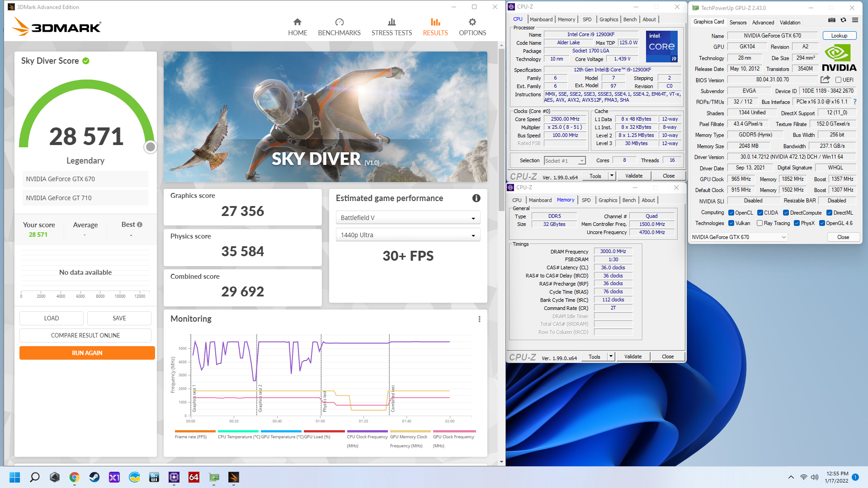Switch to Sensors tab in GPU-Z
The height and width of the screenshot is (488, 868).
point(738,23)
